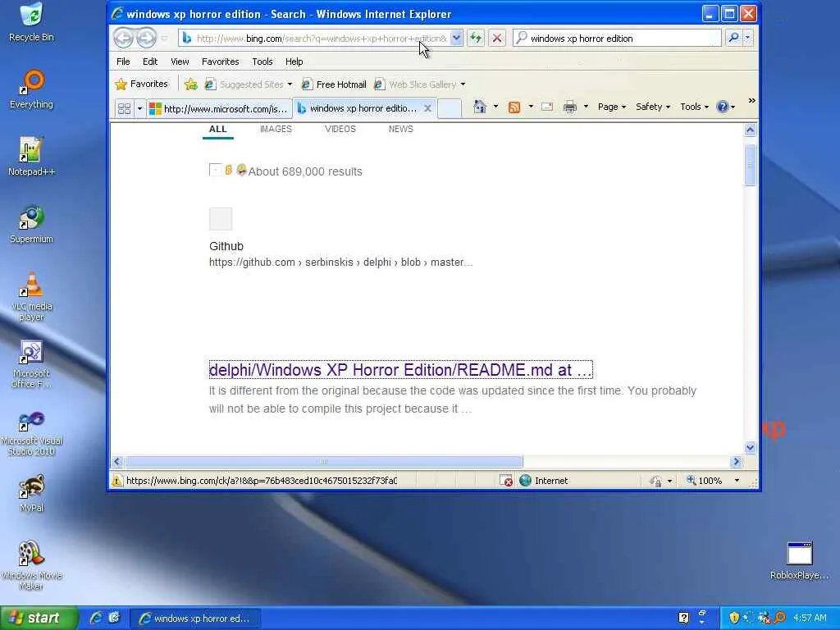The image size is (840, 630).
Task: Expand the Suggested Sites dropdown
Action: [290, 84]
